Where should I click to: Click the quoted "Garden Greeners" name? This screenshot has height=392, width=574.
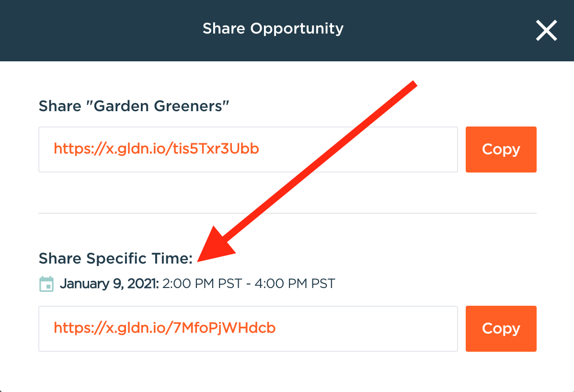(x=161, y=106)
